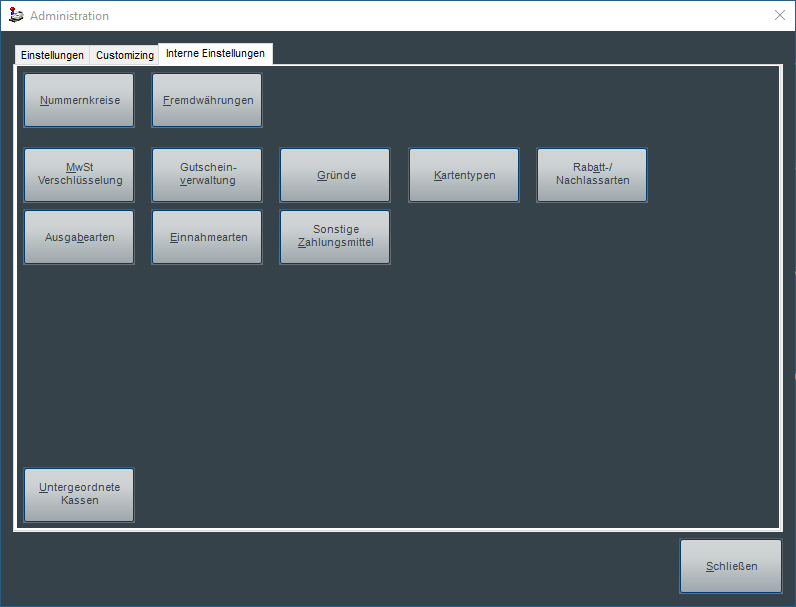Click the Administration app icon in title bar
Viewport: 796px width, 607px height.
pyautogui.click(x=16, y=16)
